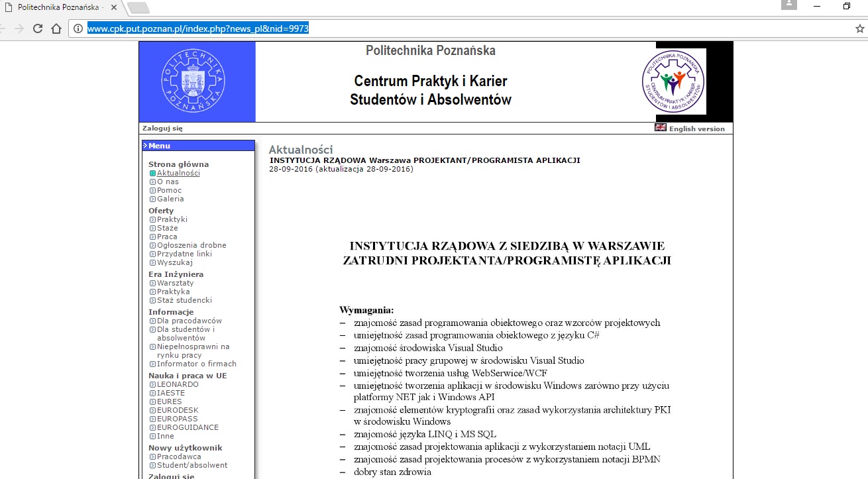This screenshot has height=479, width=868.
Task: Restore down the browser window
Action: 847,6
